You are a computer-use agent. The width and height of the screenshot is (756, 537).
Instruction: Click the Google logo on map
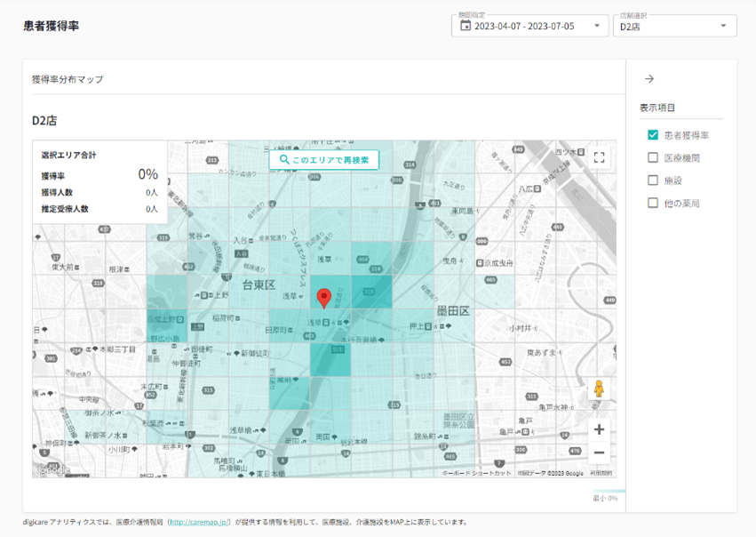(53, 469)
